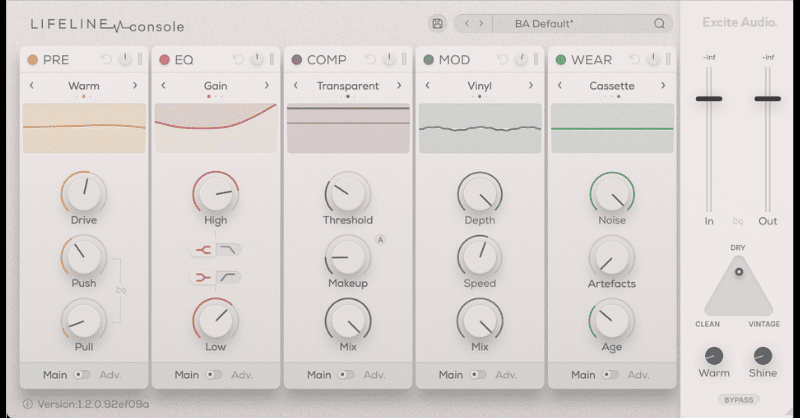Click the In level fader handle

coord(709,99)
